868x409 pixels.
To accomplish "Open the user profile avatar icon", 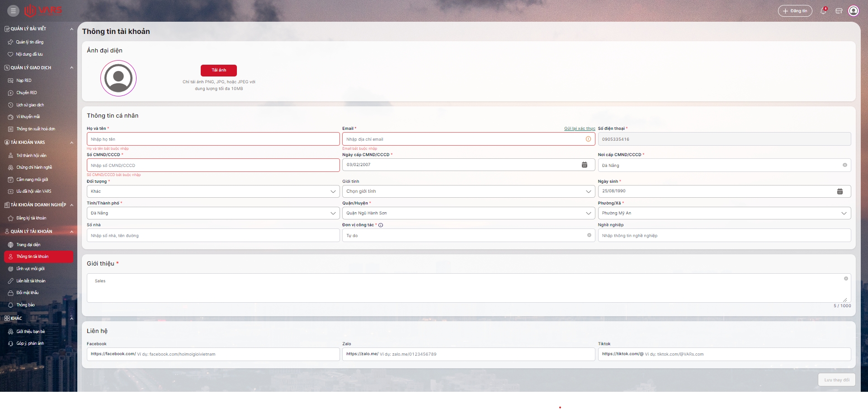I will (x=854, y=11).
